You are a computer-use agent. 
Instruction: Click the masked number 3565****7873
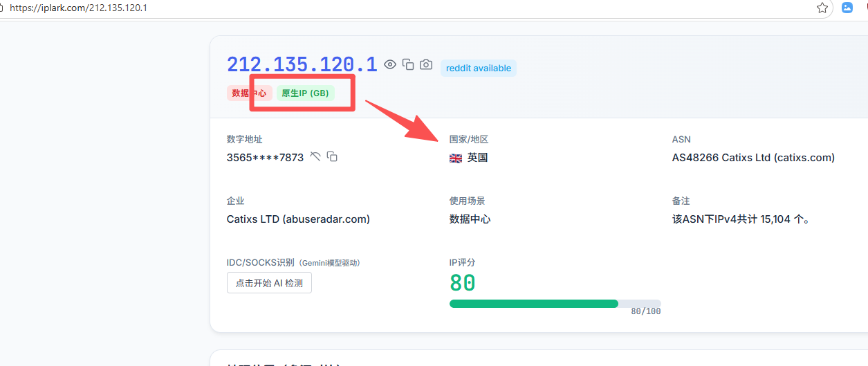point(265,158)
